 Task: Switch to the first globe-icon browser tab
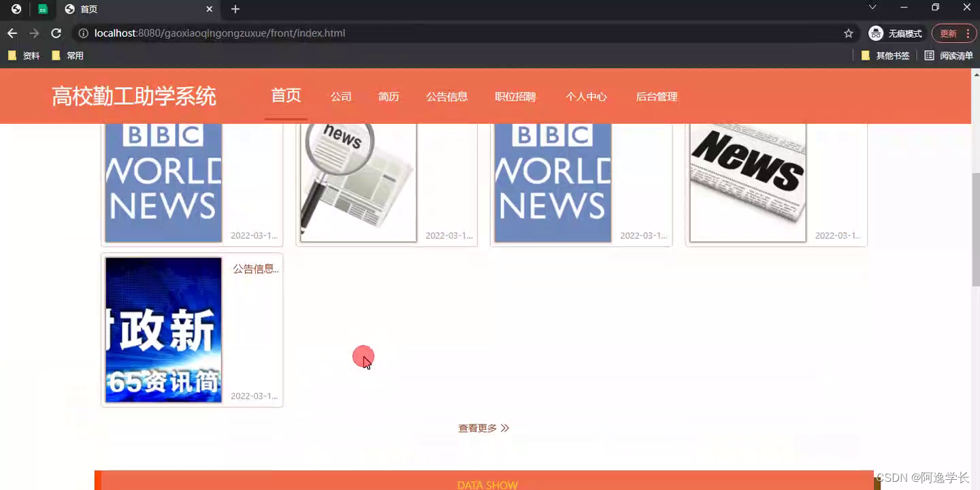click(x=16, y=9)
